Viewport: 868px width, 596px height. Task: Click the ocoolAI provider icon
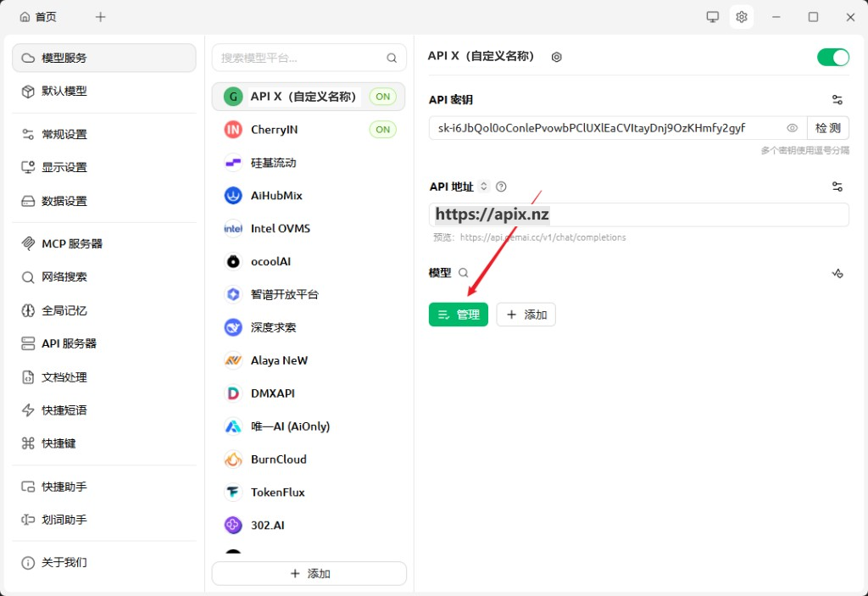233,261
